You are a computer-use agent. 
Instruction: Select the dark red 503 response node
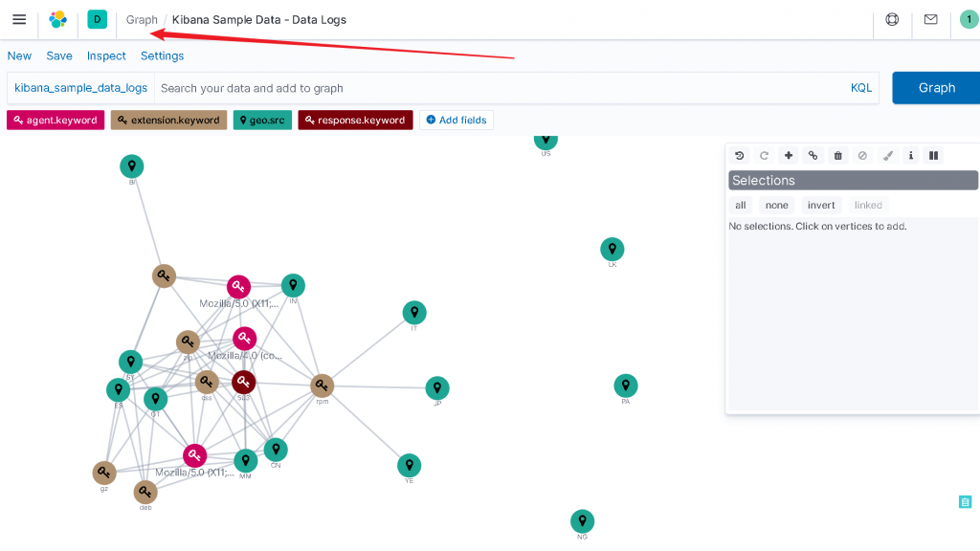(x=244, y=382)
